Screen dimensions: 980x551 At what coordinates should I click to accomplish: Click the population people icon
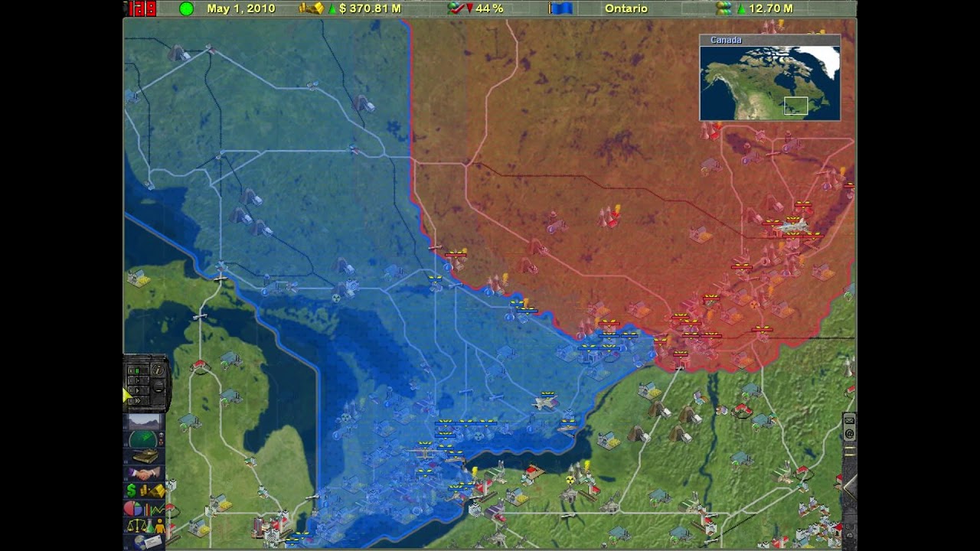click(x=724, y=8)
